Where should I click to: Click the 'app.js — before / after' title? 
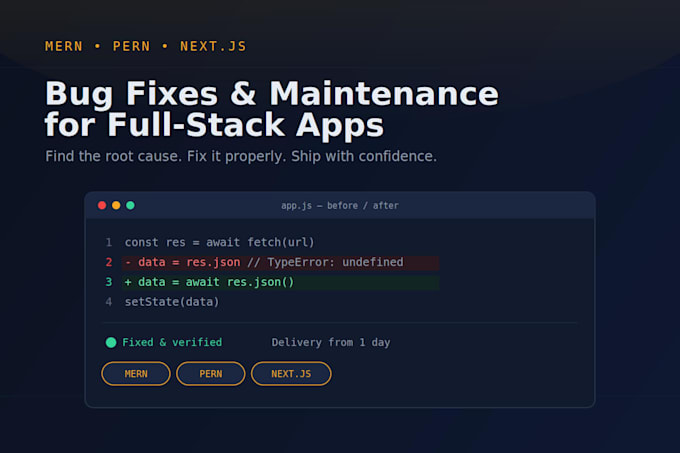click(x=340, y=205)
